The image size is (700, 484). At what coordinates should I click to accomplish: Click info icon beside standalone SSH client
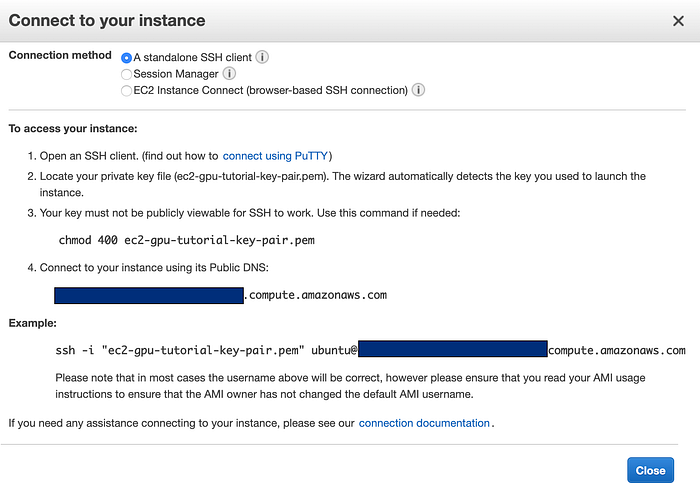263,58
